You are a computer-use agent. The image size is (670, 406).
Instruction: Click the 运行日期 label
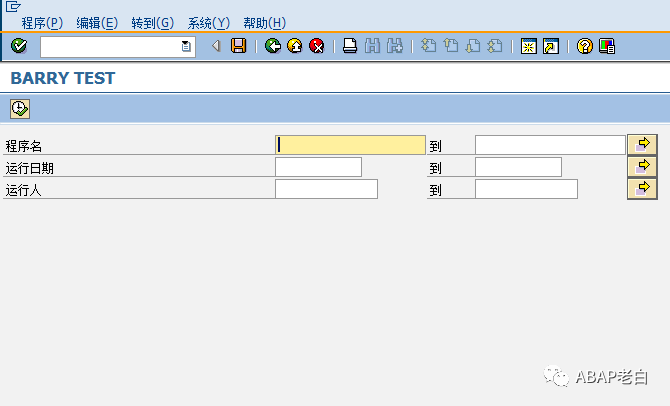[x=29, y=168]
